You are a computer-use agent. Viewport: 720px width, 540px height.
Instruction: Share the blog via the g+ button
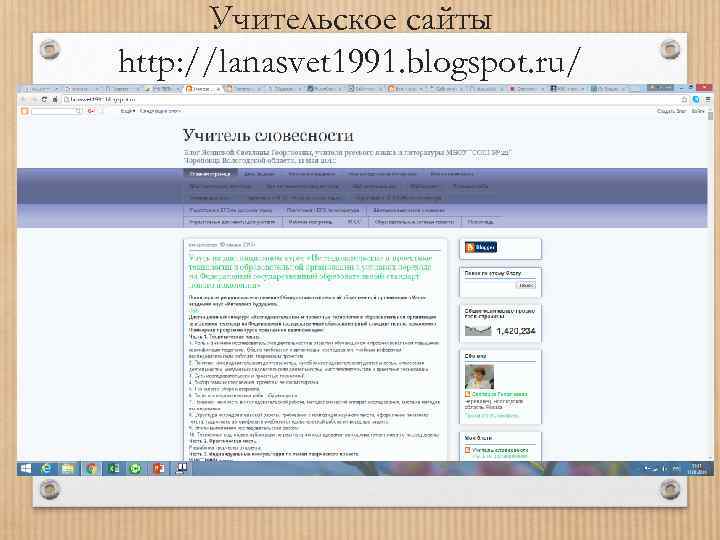coord(92,111)
